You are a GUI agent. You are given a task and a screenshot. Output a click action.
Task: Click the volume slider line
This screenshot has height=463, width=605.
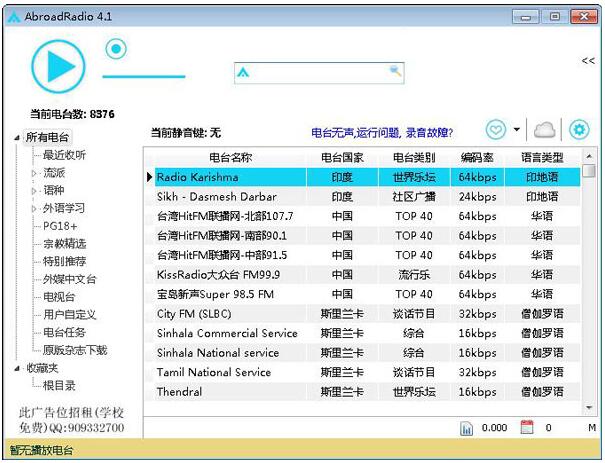144,76
